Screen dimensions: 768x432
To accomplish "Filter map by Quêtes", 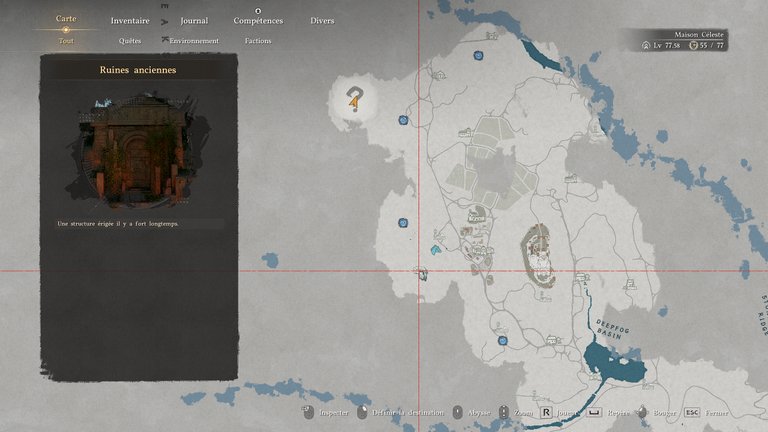I will (130, 41).
